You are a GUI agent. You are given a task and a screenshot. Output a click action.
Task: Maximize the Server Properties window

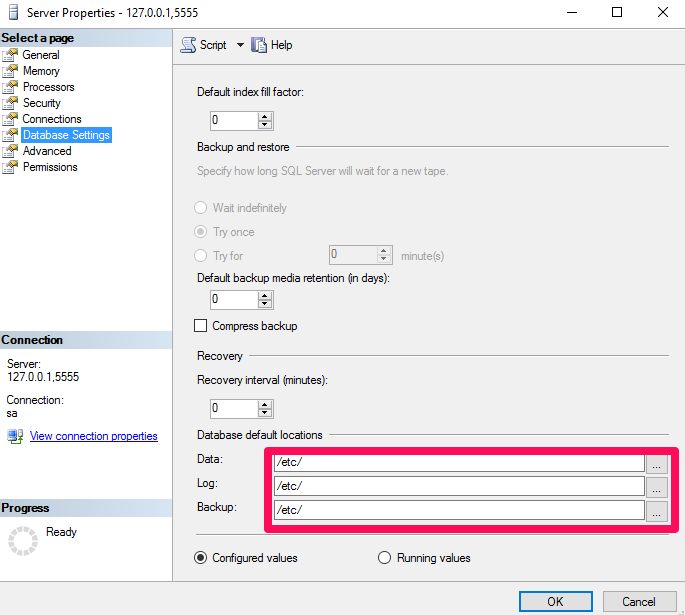pyautogui.click(x=617, y=12)
